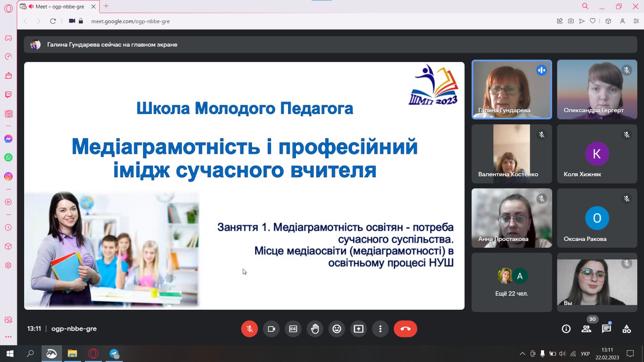Open a new browser tab
Image resolution: width=644 pixels, height=362 pixels.
[x=106, y=6]
